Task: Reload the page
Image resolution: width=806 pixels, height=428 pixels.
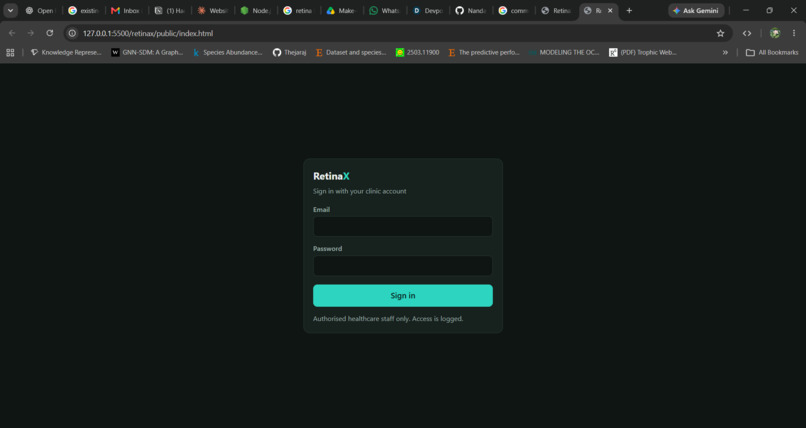Action: pos(49,33)
